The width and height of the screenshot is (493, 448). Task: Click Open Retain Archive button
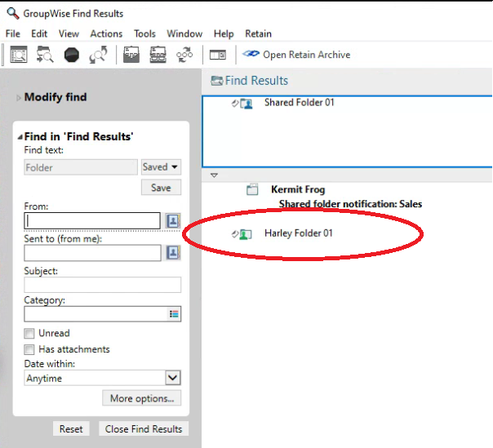(296, 55)
